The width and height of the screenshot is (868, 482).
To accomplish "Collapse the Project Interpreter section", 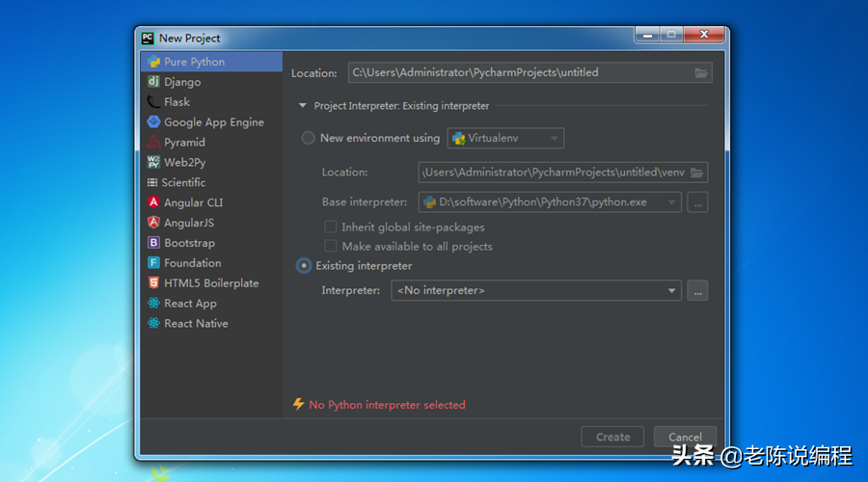I will [x=303, y=106].
